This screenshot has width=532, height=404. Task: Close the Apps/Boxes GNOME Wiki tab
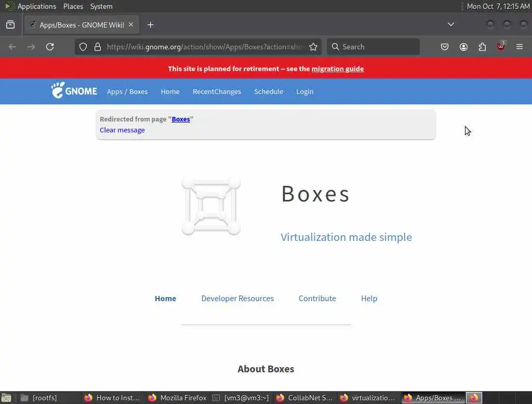131,25
